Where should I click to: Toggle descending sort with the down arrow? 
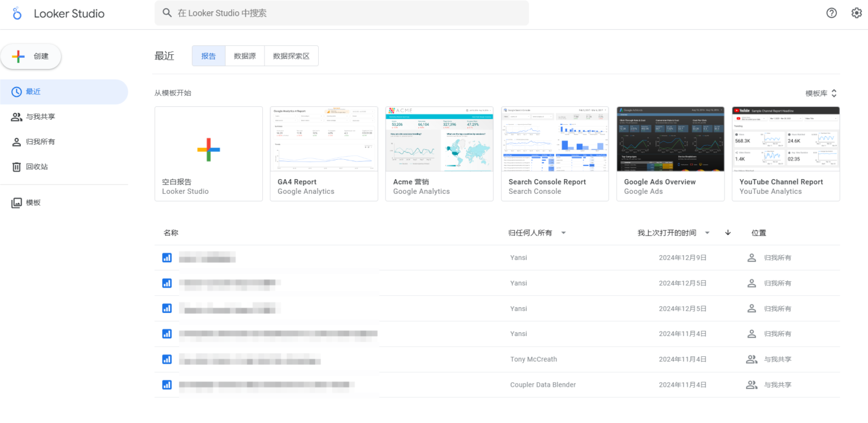pyautogui.click(x=728, y=232)
